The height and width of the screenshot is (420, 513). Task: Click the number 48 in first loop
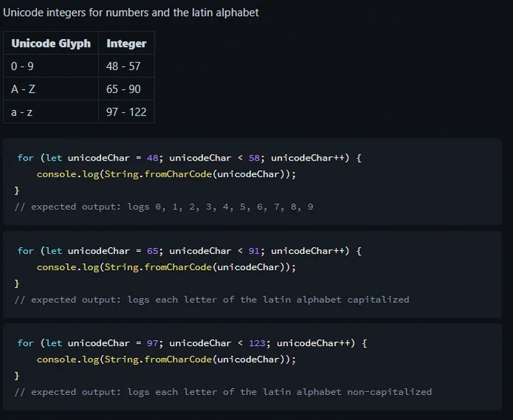[x=152, y=158]
